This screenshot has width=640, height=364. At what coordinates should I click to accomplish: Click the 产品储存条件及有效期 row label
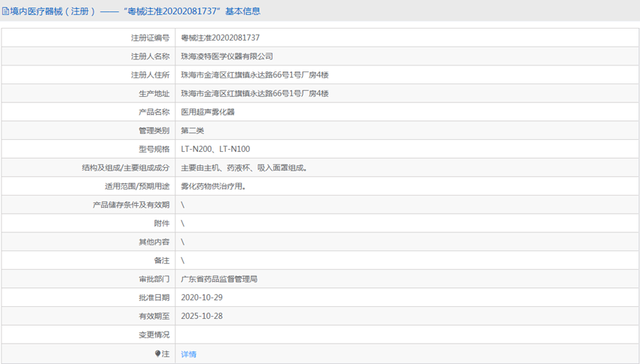pyautogui.click(x=131, y=205)
